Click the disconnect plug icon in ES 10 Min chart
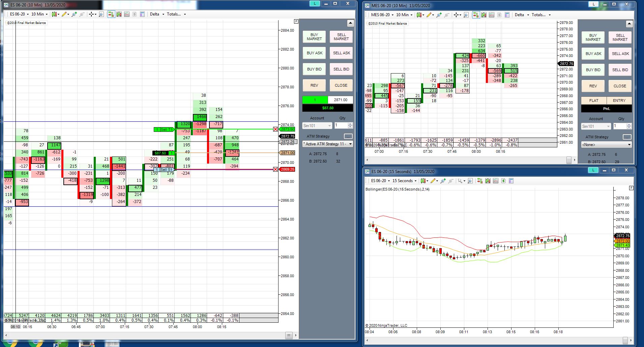This screenshot has width=644, height=347. click(82, 14)
